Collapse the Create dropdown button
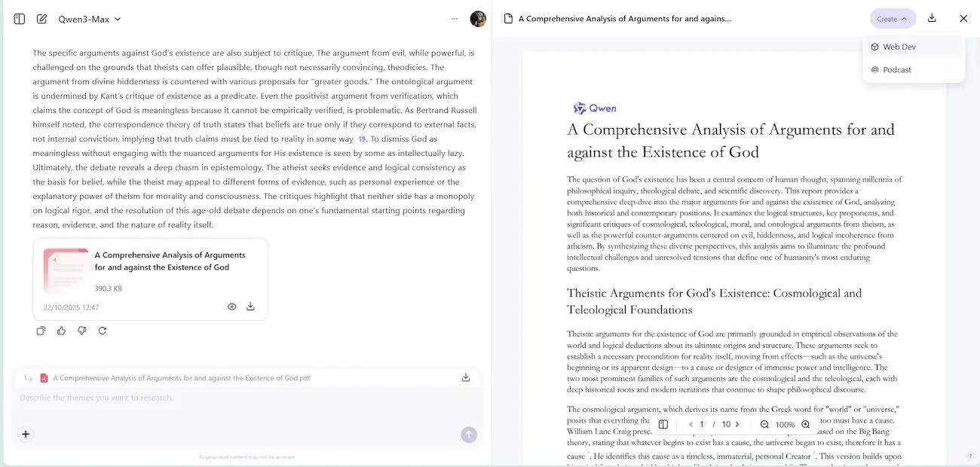The width and height of the screenshot is (980, 467). tap(893, 19)
